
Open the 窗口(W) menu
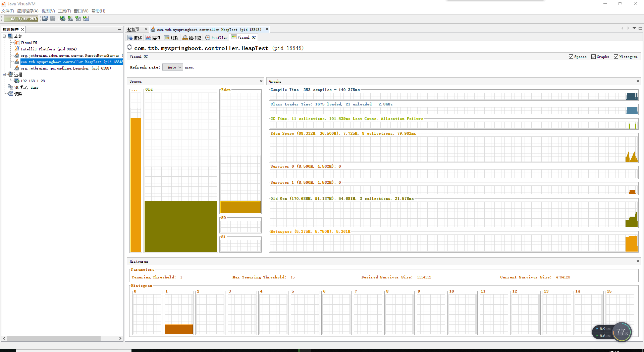point(81,11)
